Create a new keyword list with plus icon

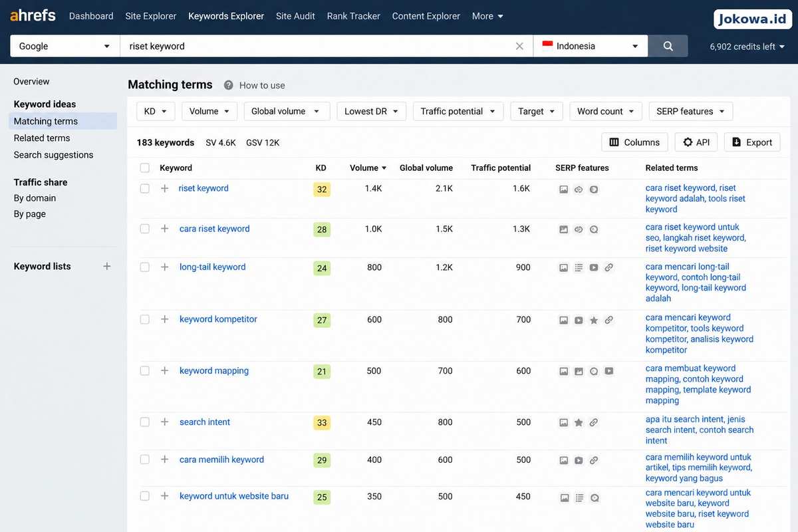tap(106, 267)
